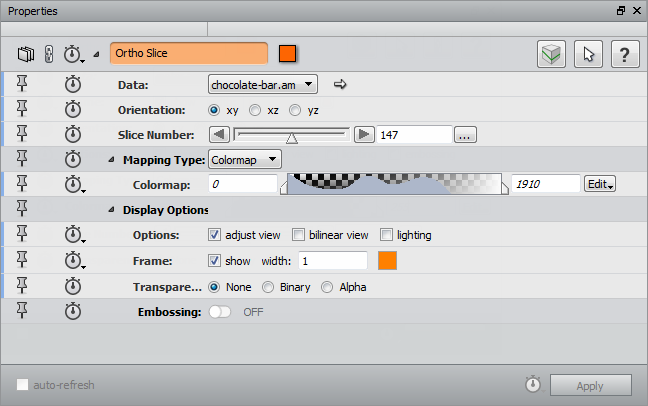This screenshot has height=406, width=648.
Task: Pin the Options row
Action: (x=22, y=234)
